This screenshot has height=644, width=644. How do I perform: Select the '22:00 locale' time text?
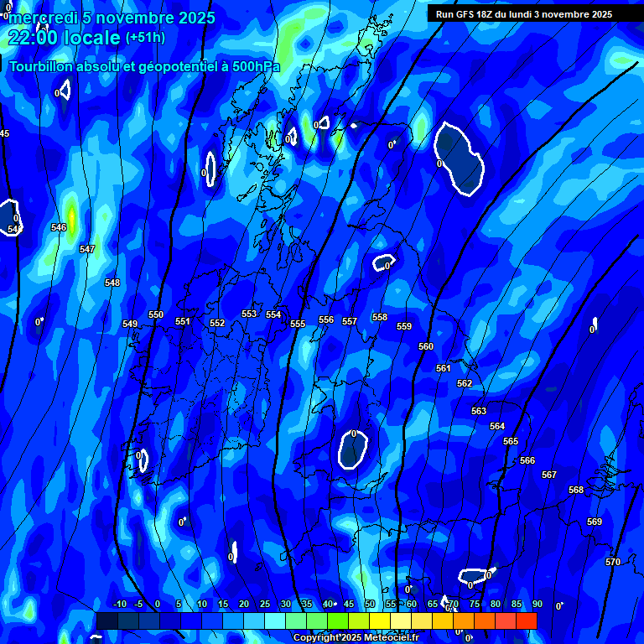[x=65, y=38]
